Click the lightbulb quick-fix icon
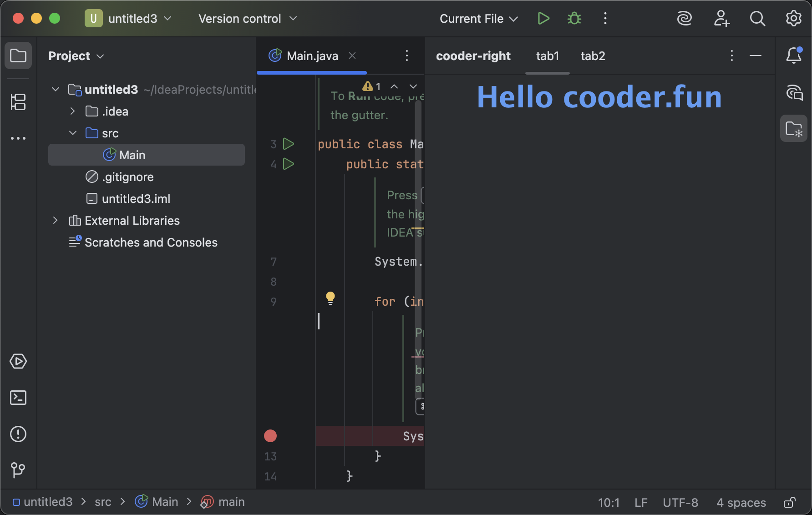The width and height of the screenshot is (812, 515). [330, 298]
